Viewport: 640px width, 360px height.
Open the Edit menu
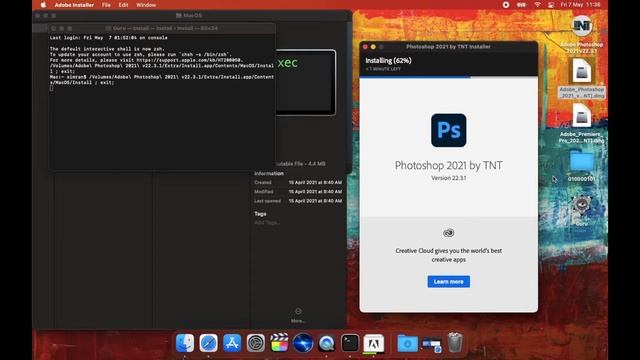pos(123,5)
